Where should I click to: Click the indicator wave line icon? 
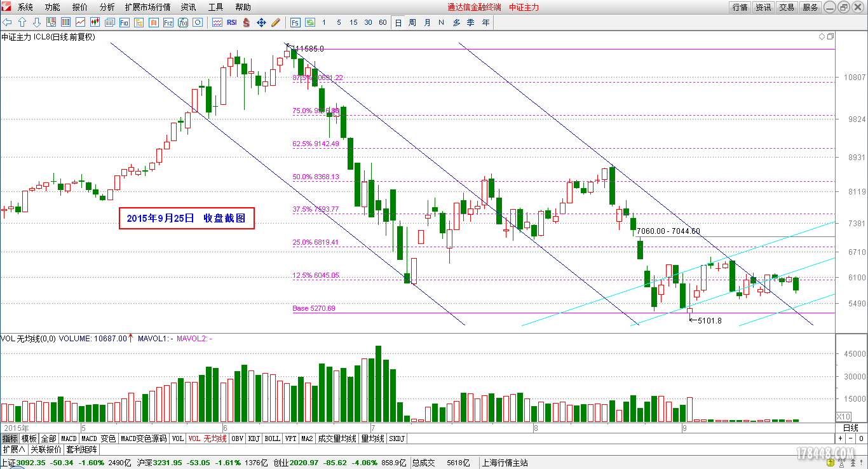click(217, 22)
